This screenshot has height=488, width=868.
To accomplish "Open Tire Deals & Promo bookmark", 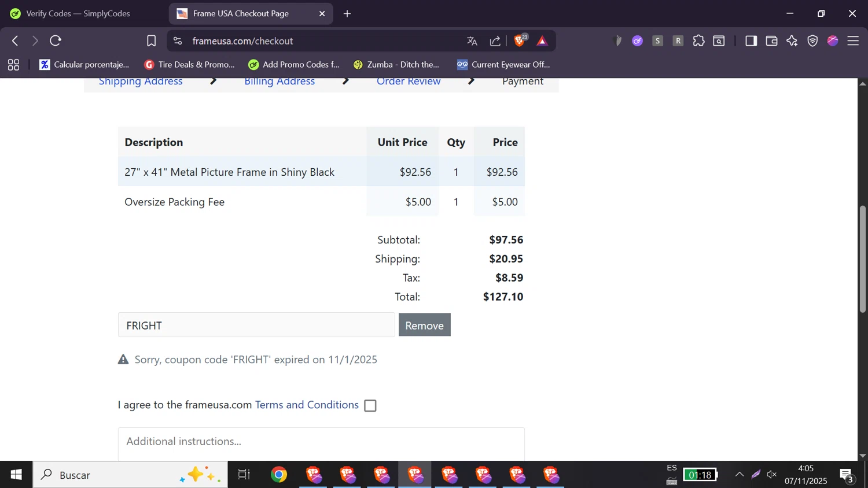I will [x=190, y=64].
